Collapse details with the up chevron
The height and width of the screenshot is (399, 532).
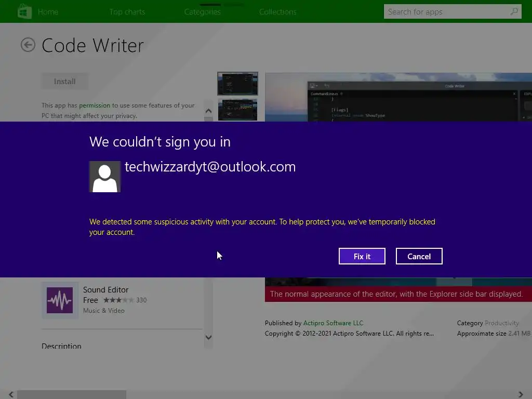pyautogui.click(x=209, y=111)
